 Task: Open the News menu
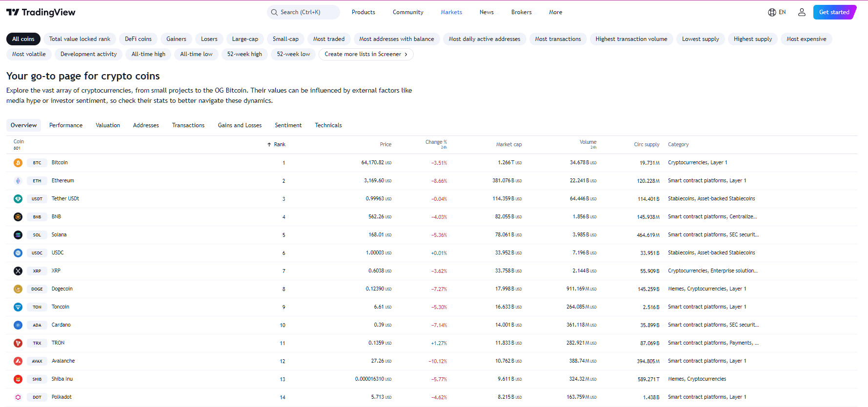[486, 12]
